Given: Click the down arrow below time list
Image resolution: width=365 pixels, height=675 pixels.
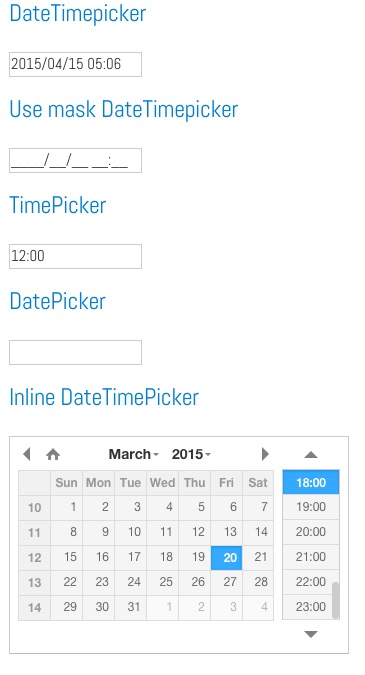Looking at the screenshot, I should pyautogui.click(x=311, y=634).
